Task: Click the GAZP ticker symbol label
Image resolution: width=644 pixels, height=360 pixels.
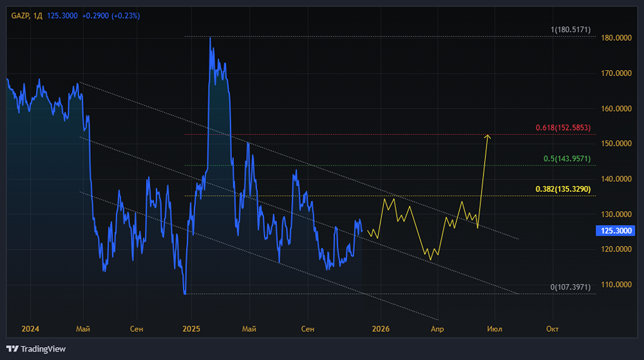Action: click(20, 16)
